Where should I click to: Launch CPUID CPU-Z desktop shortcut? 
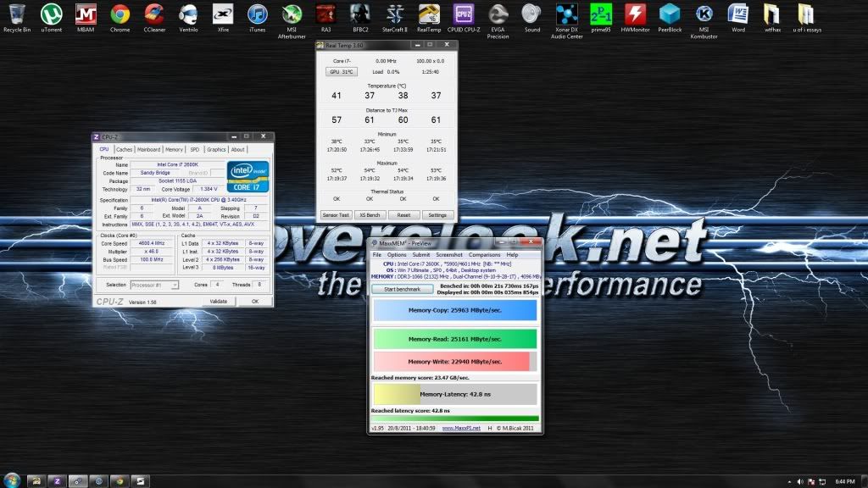[464, 18]
